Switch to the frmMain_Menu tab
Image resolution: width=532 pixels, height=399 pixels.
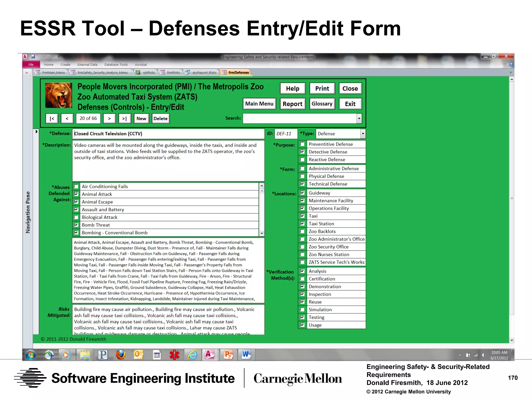pos(50,72)
